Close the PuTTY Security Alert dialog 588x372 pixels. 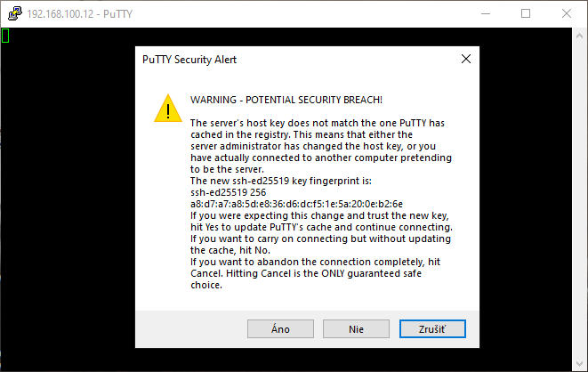(466, 59)
